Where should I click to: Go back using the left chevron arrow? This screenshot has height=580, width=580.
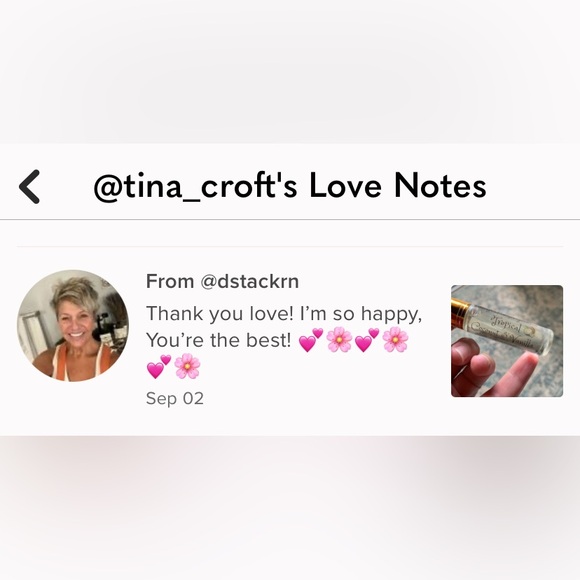click(29, 186)
